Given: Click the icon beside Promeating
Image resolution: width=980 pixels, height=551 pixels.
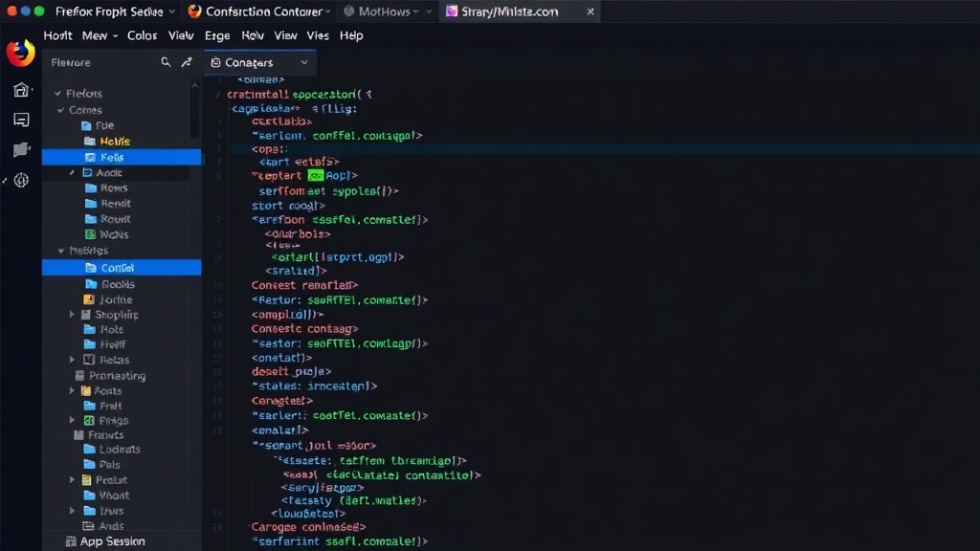Looking at the screenshot, I should tap(79, 375).
